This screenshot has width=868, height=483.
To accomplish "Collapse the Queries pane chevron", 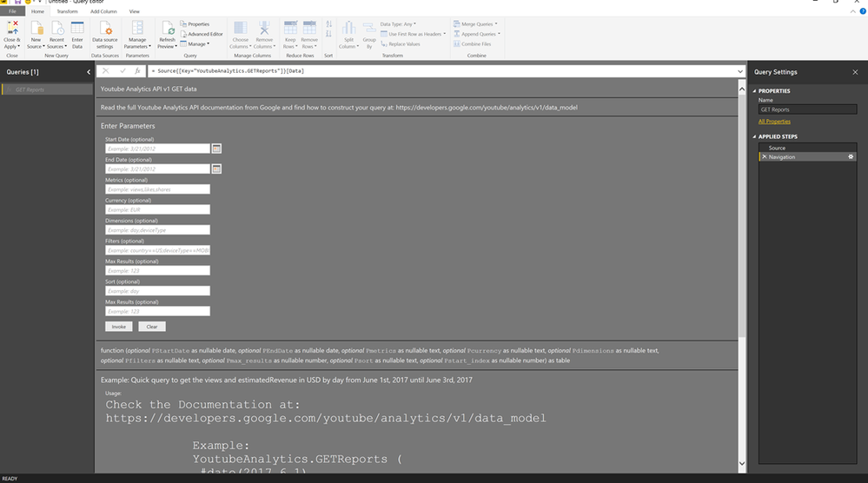I will pyautogui.click(x=89, y=72).
